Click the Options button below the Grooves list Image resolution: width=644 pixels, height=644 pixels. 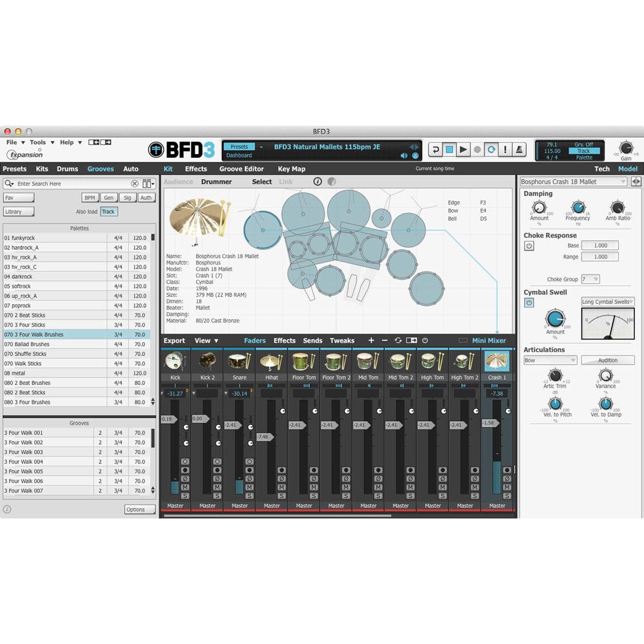pos(139,509)
